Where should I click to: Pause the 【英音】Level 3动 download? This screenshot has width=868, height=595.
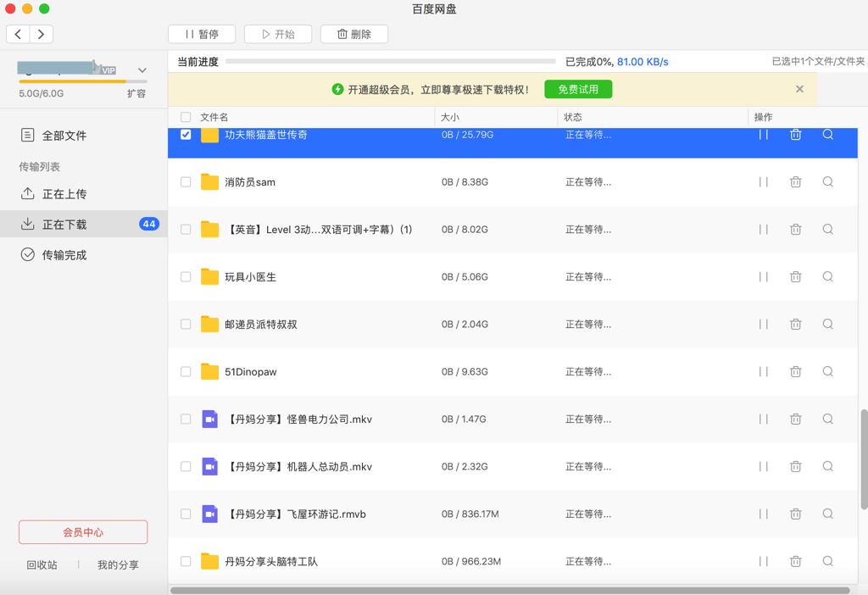(764, 229)
